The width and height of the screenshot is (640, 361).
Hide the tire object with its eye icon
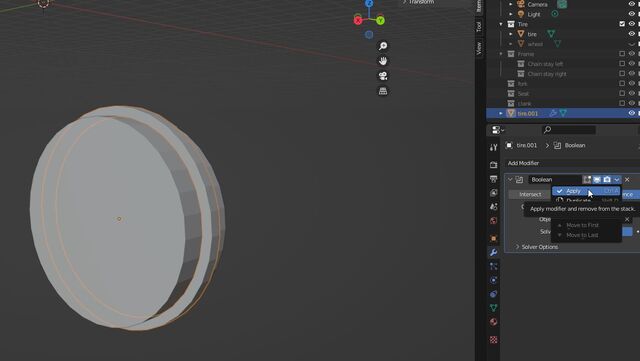point(632,34)
